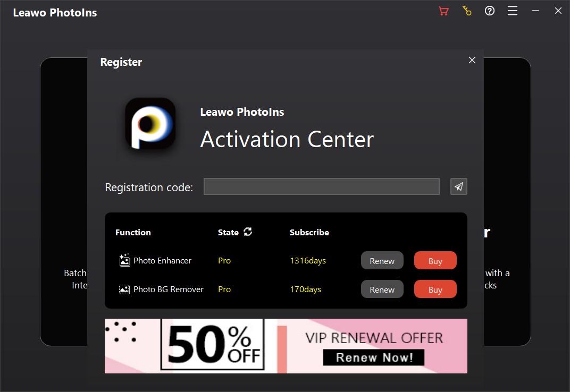This screenshot has height=392, width=570.
Task: Click the Function column header
Action: [x=133, y=233]
